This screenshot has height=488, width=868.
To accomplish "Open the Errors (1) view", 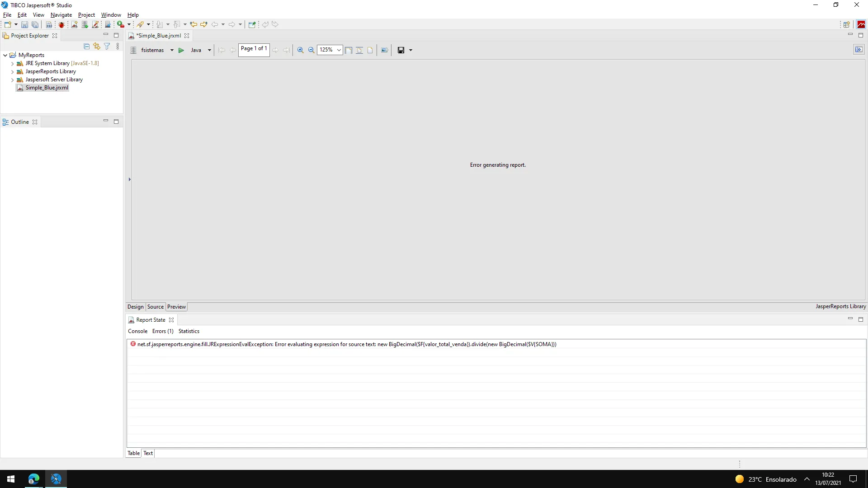I will click(x=163, y=331).
